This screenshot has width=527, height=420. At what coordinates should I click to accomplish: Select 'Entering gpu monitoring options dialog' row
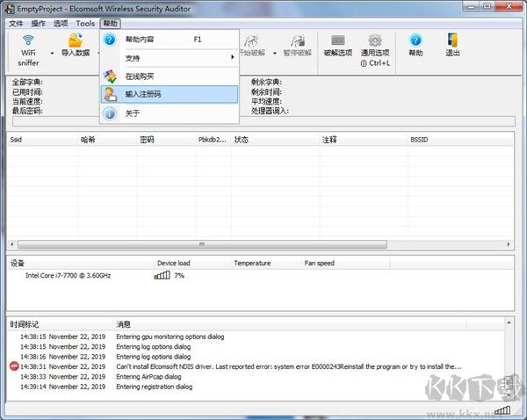coord(256,337)
